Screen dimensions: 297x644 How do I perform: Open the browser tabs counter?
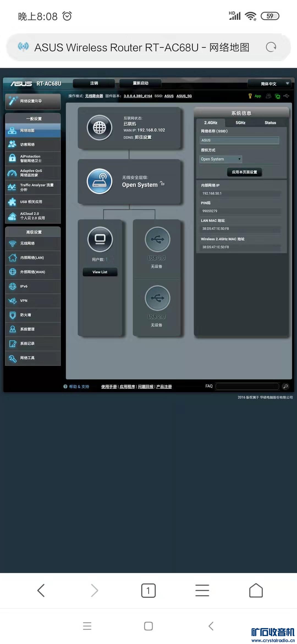[148, 591]
